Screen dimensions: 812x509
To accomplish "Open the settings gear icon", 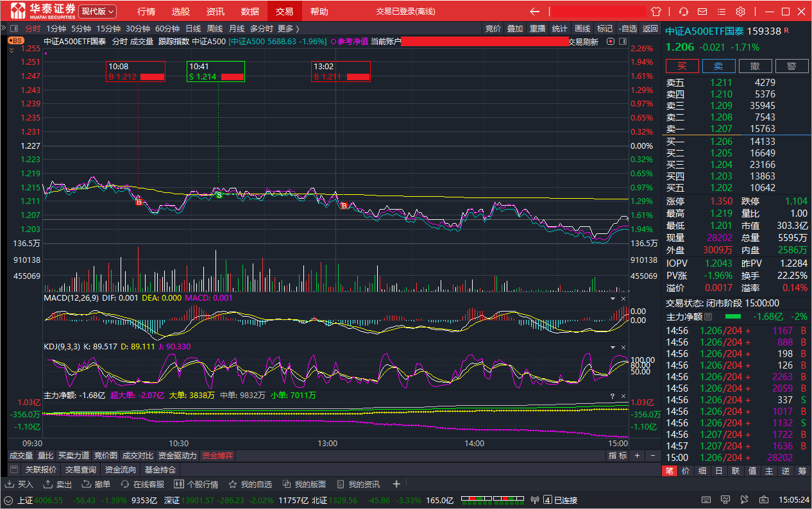I will [740, 12].
